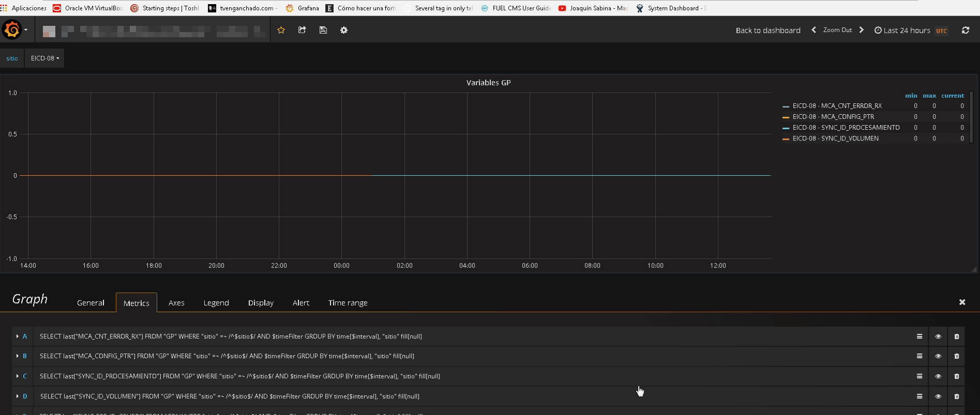Click the UTC timezone label

point(942,31)
